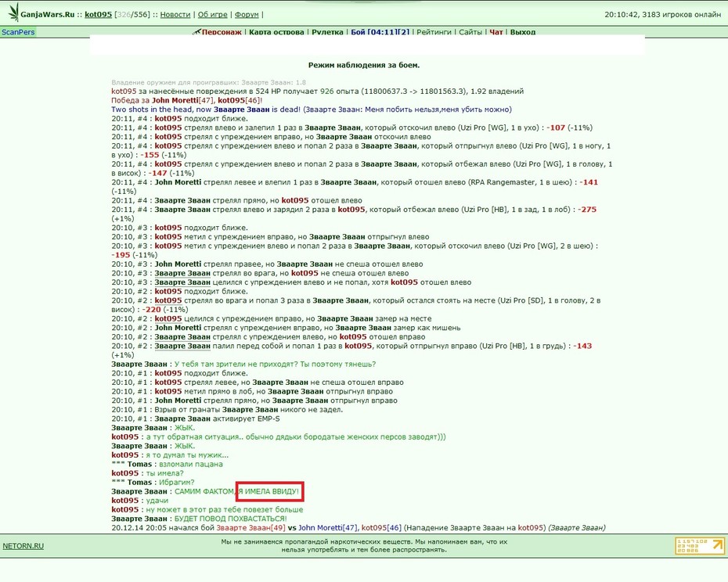Open the NETORN.RU footer link
The image size is (728, 582).
(x=23, y=546)
